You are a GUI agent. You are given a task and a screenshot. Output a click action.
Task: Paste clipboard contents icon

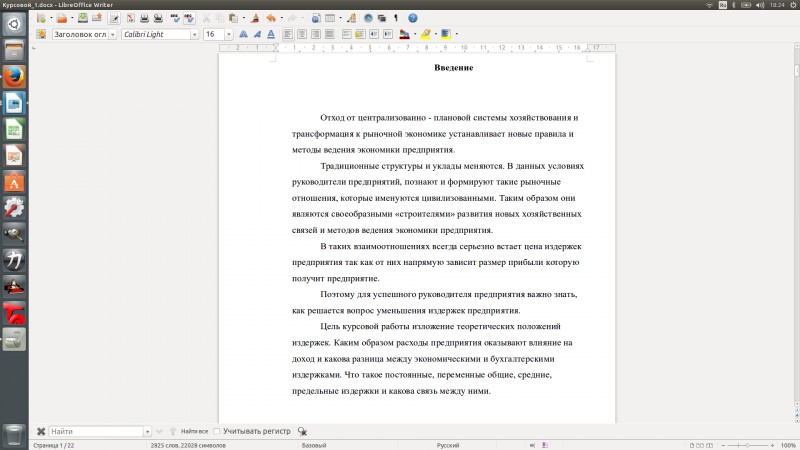coord(233,18)
